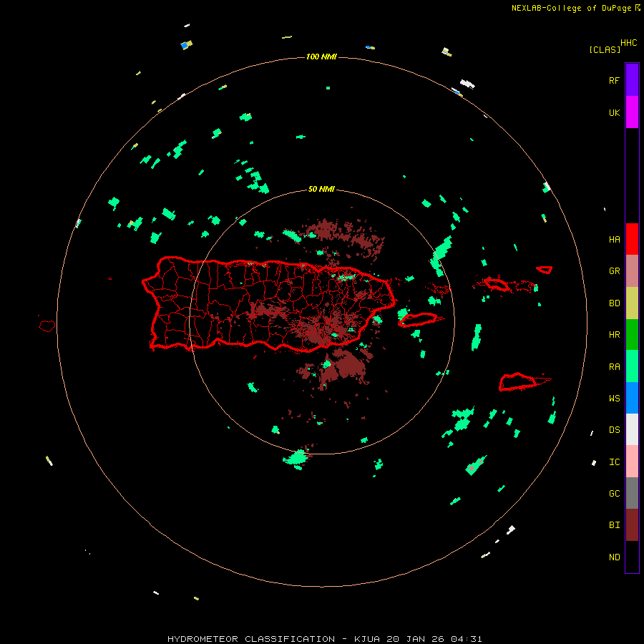
Task: Click the 'ND' legend label
Action: click(614, 557)
